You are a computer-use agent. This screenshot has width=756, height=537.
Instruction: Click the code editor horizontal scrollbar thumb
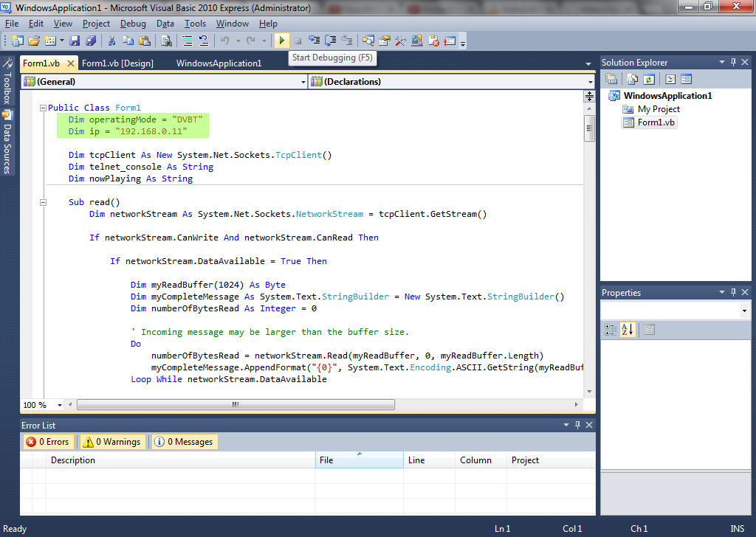pyautogui.click(x=236, y=404)
